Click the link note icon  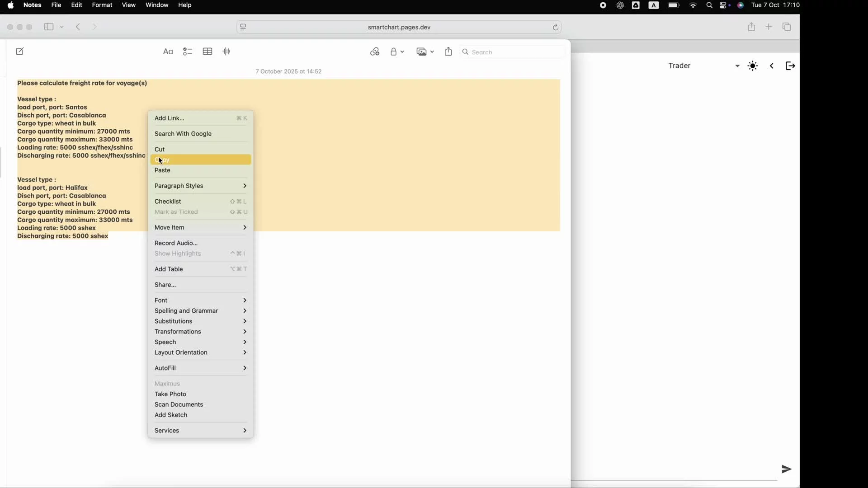coord(375,52)
